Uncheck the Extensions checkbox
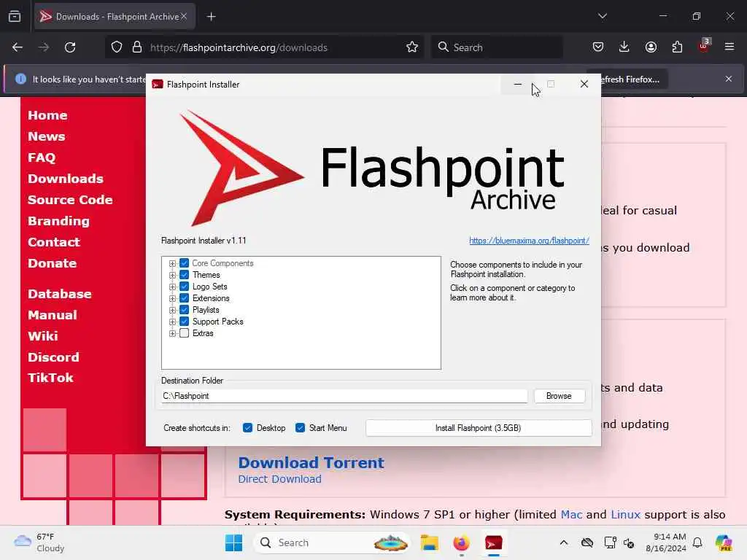 click(x=185, y=298)
